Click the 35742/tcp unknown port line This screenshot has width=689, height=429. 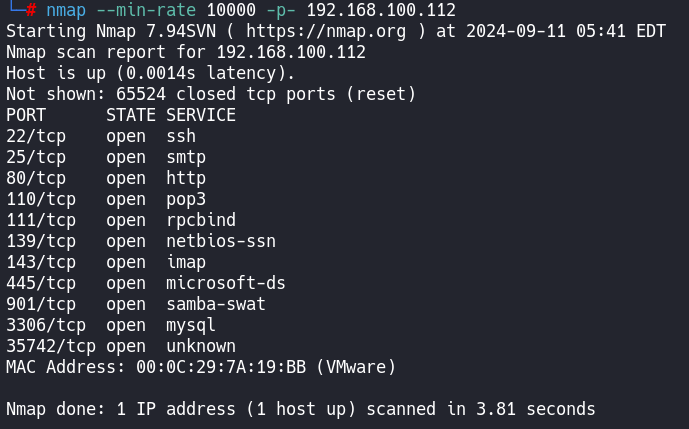(120, 346)
